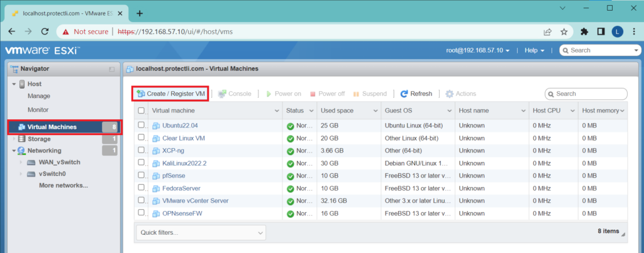The height and width of the screenshot is (253, 644).
Task: Click the Ubuntu22.04 VM icon
Action: 156,126
